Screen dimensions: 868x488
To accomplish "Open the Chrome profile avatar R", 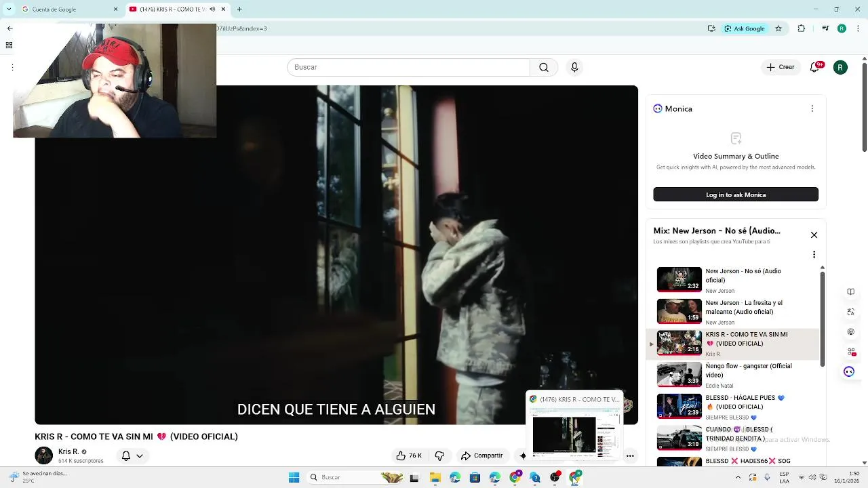I will (842, 28).
